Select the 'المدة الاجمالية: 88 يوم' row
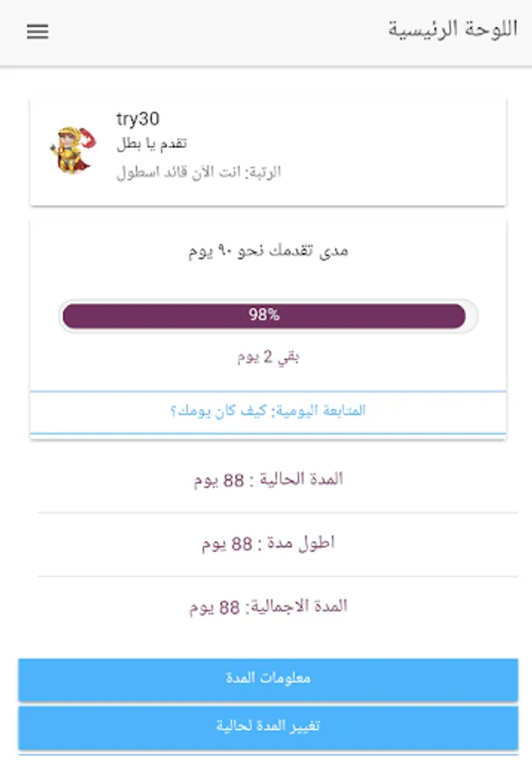This screenshot has width=532, height=761. coord(268,607)
